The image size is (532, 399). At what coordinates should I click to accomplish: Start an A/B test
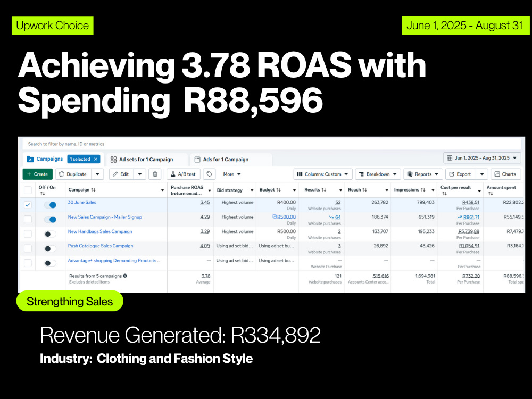[x=183, y=174]
